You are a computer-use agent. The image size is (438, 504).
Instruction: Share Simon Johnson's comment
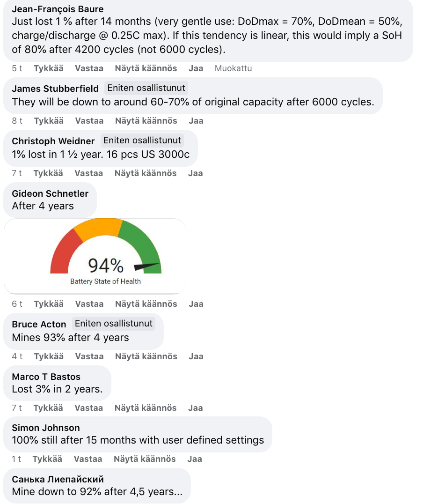point(195,459)
